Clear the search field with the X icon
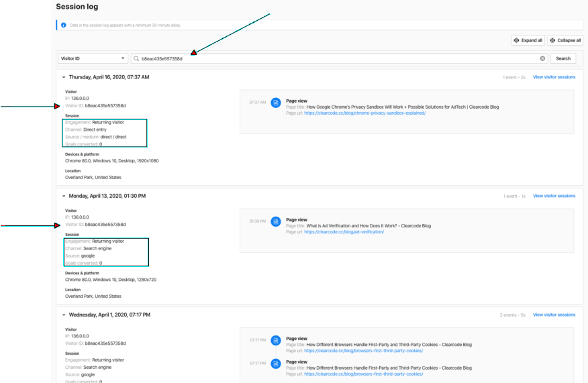This screenshot has height=383, width=588. [x=542, y=58]
